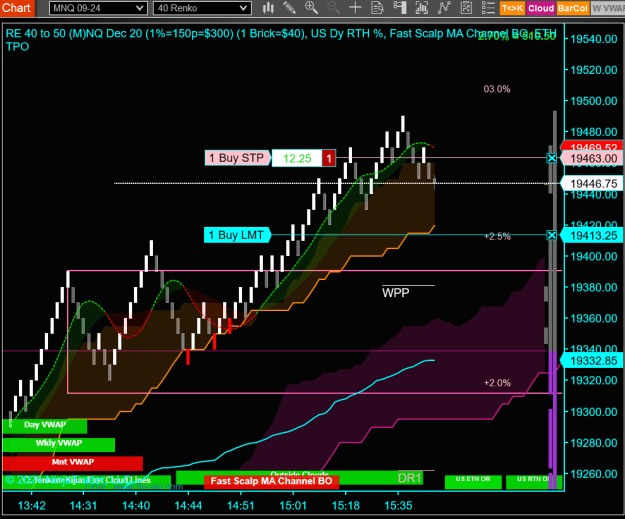This screenshot has height=519, width=625.
Task: Click the red quantity 1 box on Buy STP
Action: pyautogui.click(x=329, y=158)
